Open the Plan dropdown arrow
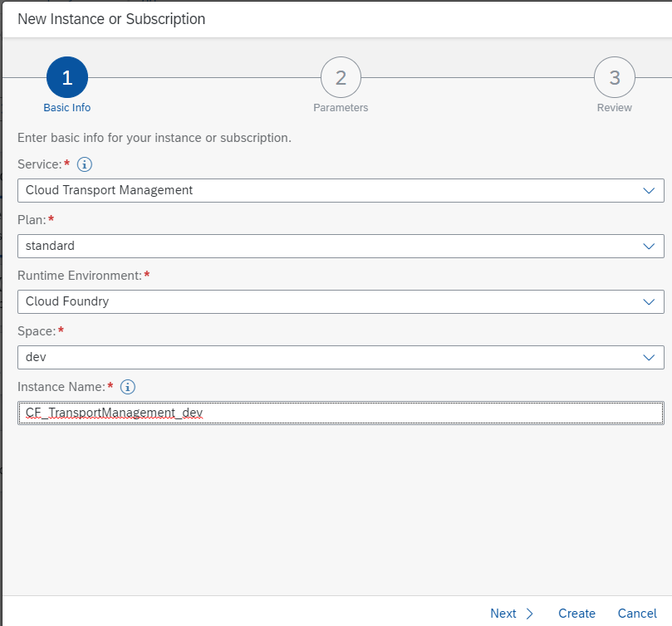672x626 pixels. 649,246
